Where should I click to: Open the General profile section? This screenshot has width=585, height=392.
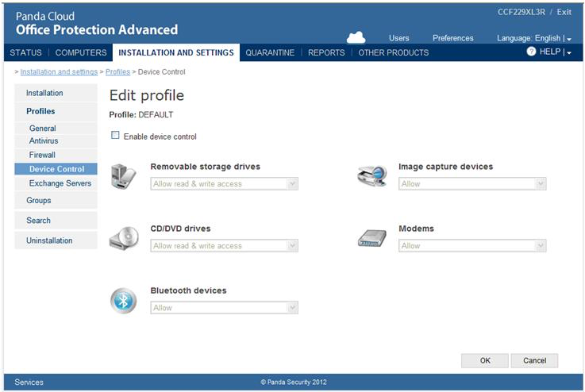[x=56, y=129]
